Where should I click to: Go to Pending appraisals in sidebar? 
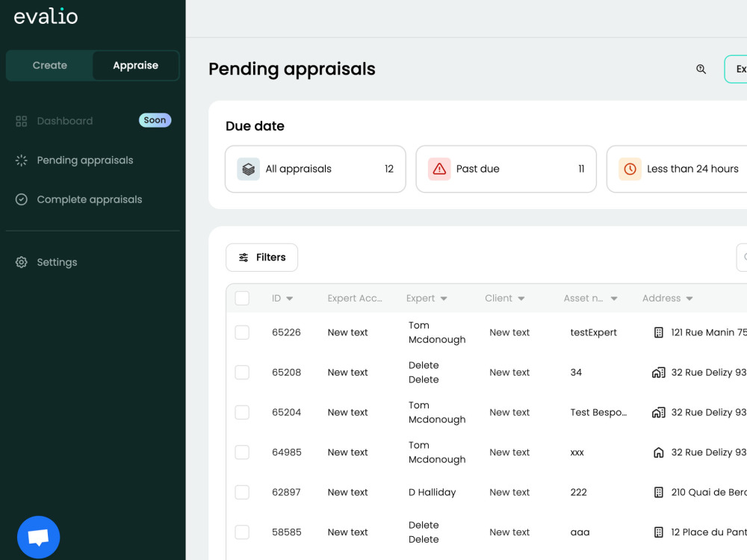[85, 161]
